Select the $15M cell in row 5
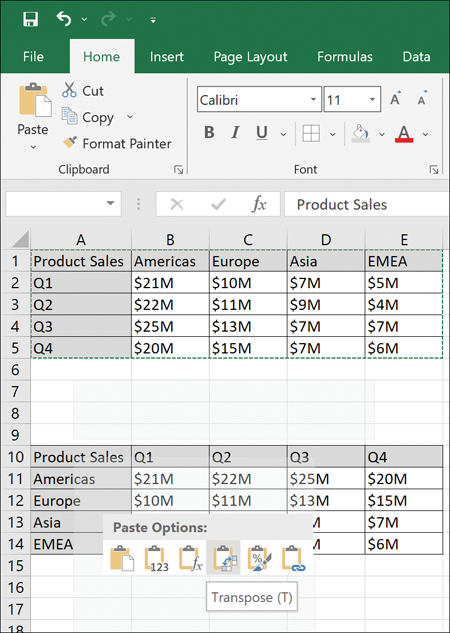 coord(248,348)
